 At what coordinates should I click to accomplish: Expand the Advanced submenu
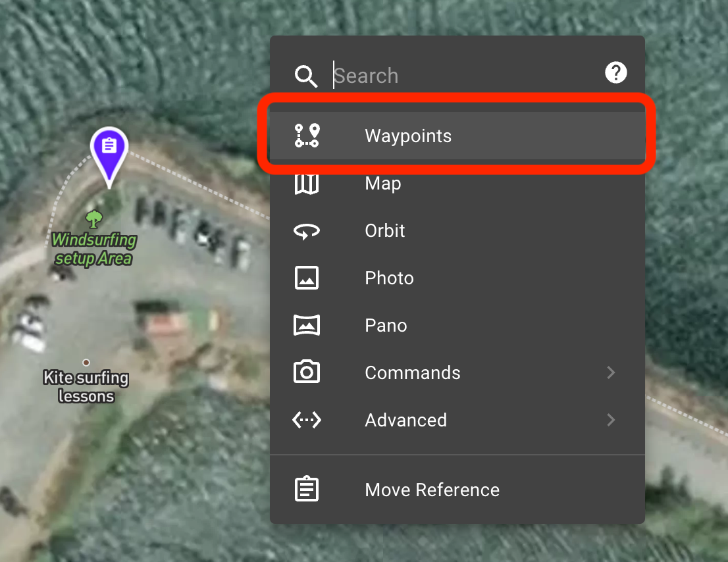611,420
